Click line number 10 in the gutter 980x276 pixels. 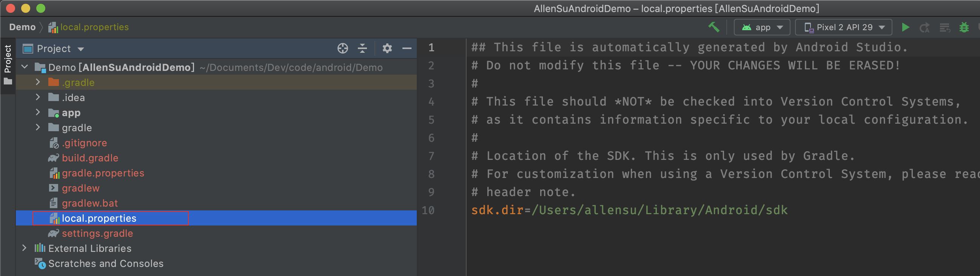428,210
